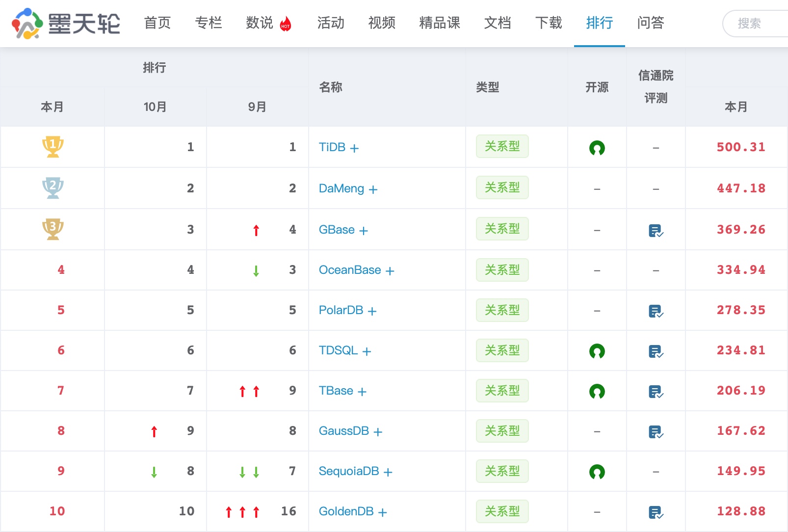Click the silver second-place trophy icon
The width and height of the screenshot is (788, 532).
point(53,188)
